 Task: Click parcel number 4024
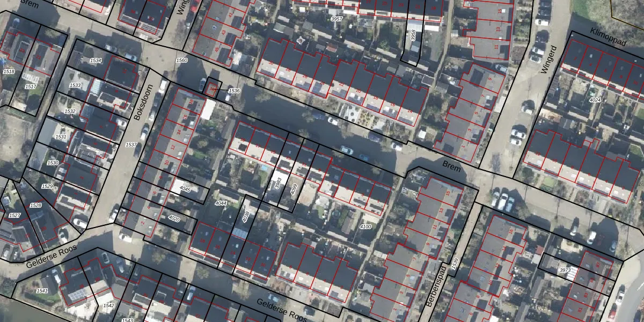pos(595,100)
